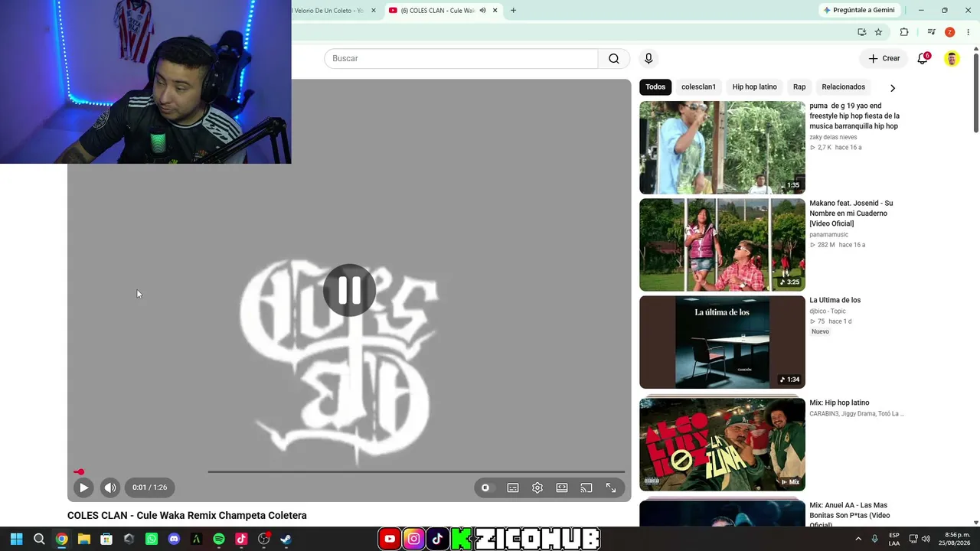The height and width of the screenshot is (551, 980).
Task: Open the Crear menu
Action: pyautogui.click(x=884, y=58)
